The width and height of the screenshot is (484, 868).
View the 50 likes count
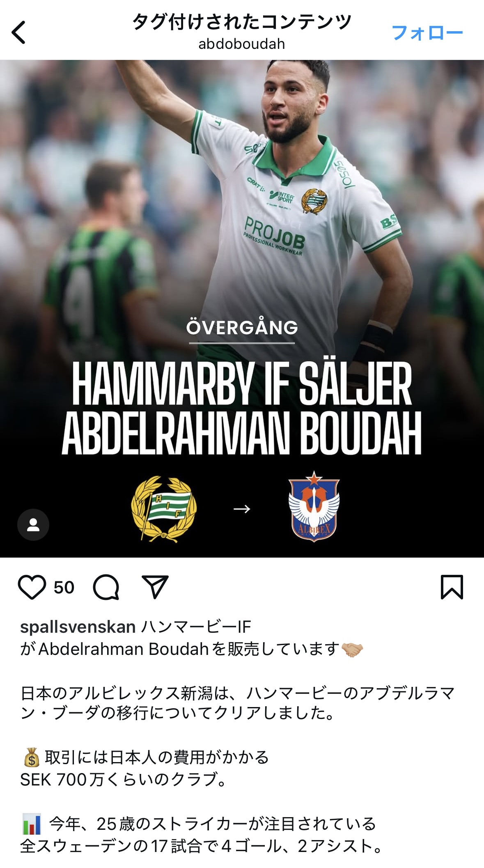click(64, 588)
